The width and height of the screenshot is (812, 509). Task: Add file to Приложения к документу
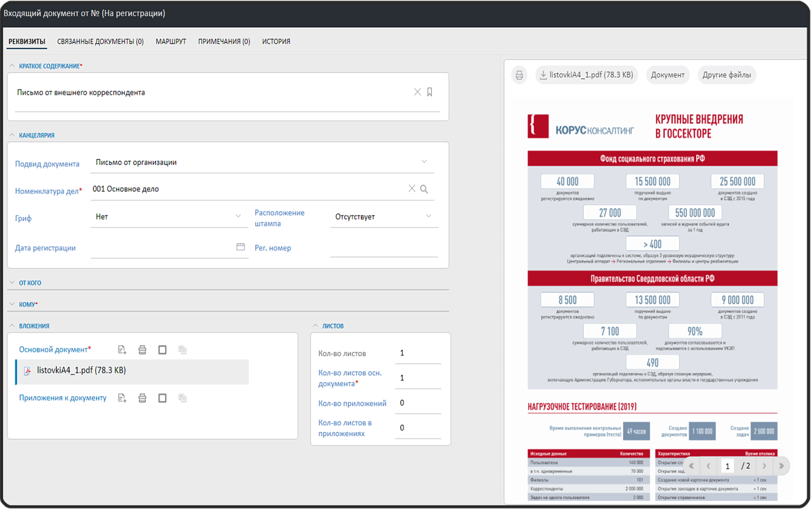122,398
